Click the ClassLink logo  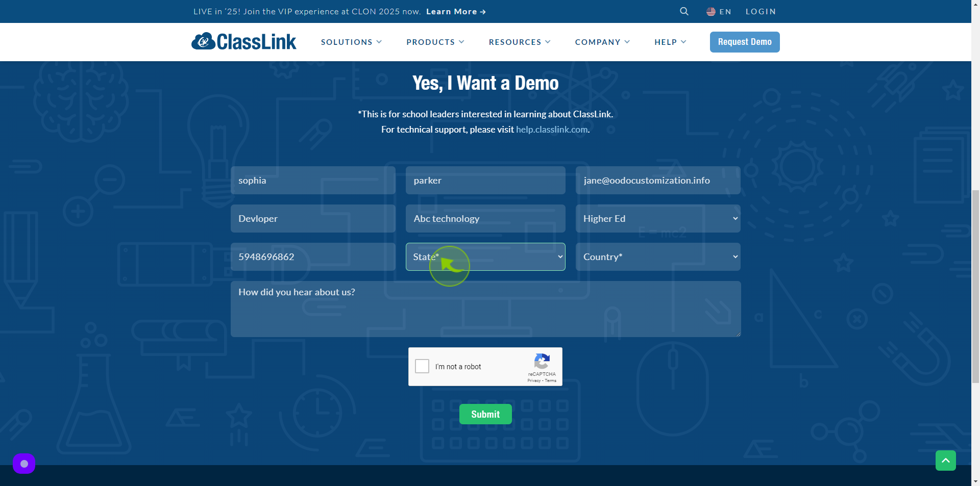[244, 41]
